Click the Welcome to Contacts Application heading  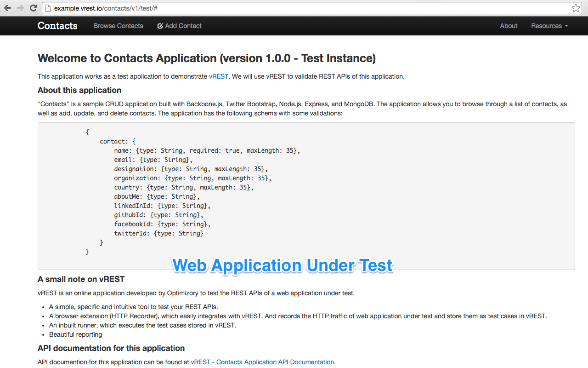[207, 58]
